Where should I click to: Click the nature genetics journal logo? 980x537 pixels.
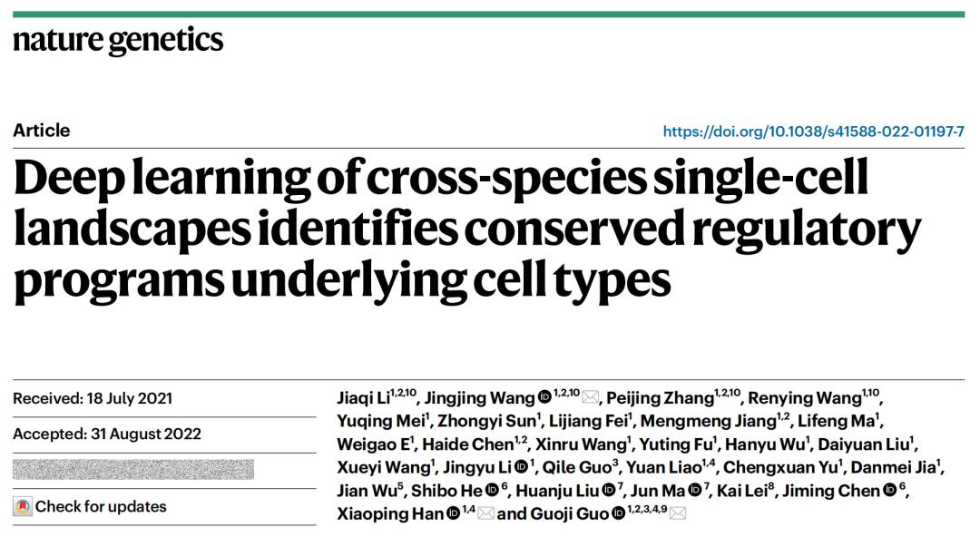(x=118, y=40)
